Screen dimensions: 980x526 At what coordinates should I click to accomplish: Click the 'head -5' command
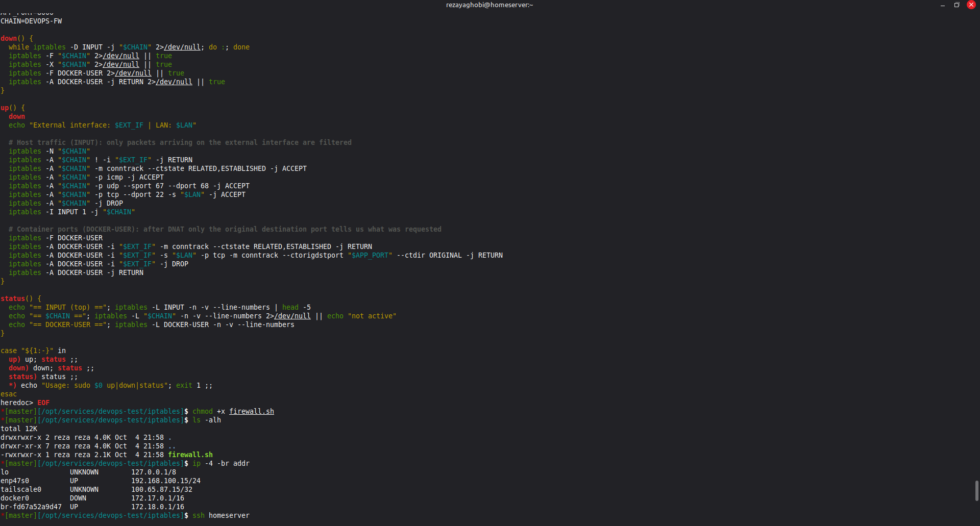click(297, 307)
